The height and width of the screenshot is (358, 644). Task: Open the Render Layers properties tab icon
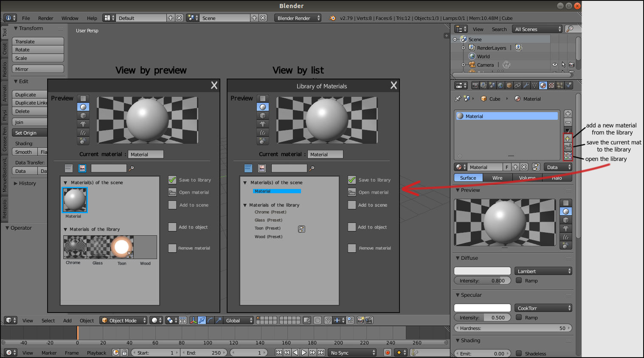click(484, 85)
